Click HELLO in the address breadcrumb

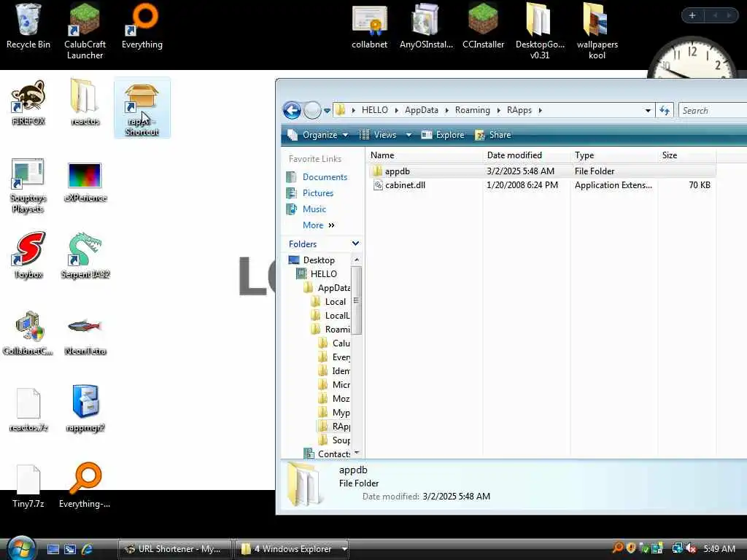point(374,110)
